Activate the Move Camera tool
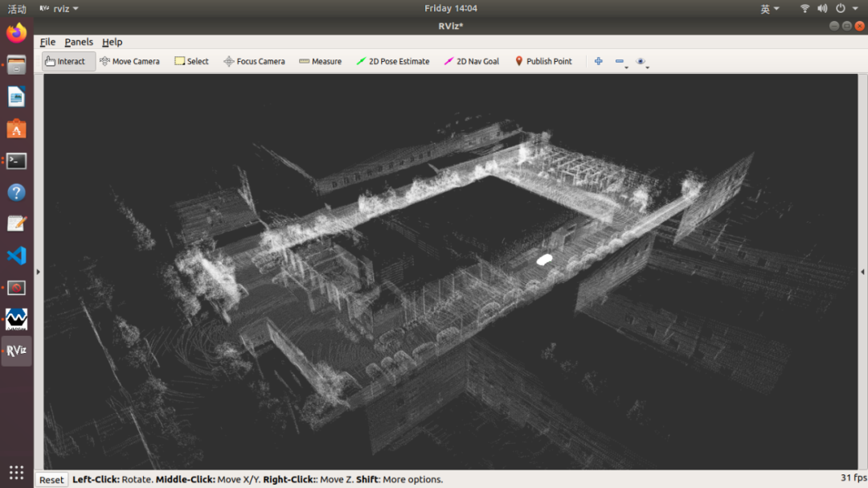868x488 pixels. coord(129,61)
